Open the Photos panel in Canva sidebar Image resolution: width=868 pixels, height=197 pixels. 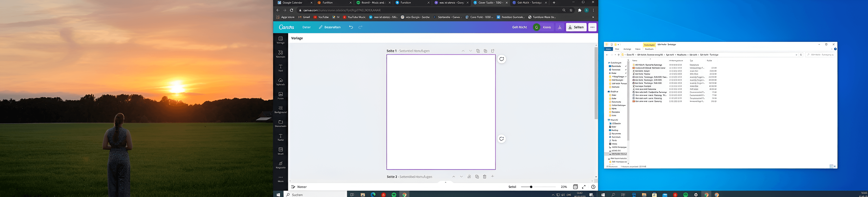click(x=280, y=96)
